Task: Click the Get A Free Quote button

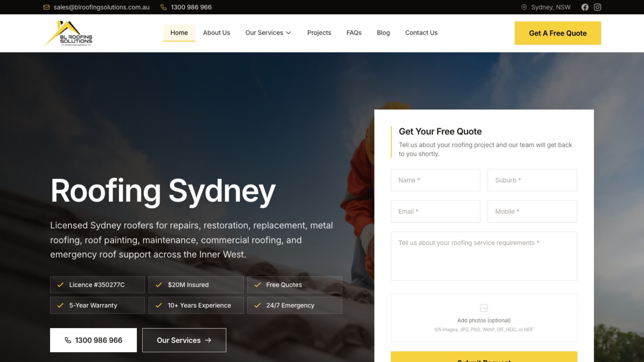Action: point(558,33)
